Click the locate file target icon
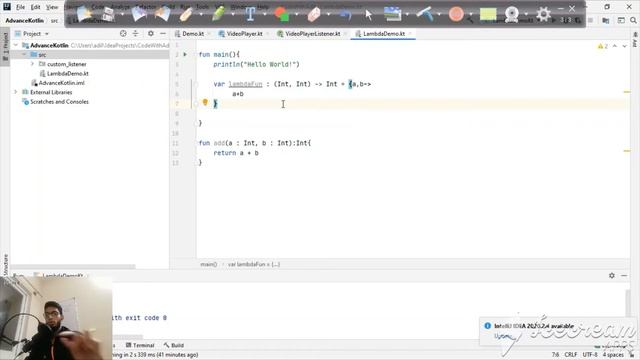 click(x=123, y=33)
